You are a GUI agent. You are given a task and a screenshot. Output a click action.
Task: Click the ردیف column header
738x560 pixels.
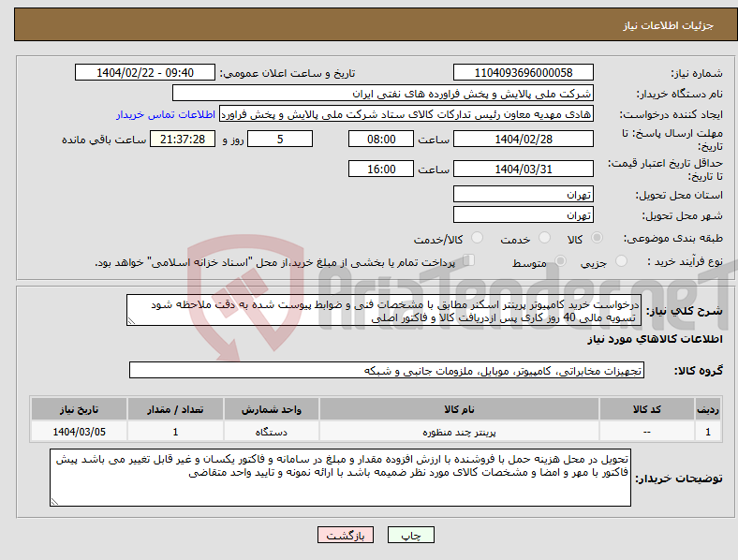708,409
